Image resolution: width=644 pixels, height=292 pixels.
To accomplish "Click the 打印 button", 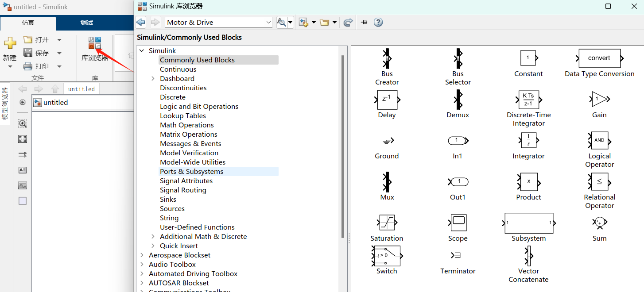I will (x=36, y=66).
